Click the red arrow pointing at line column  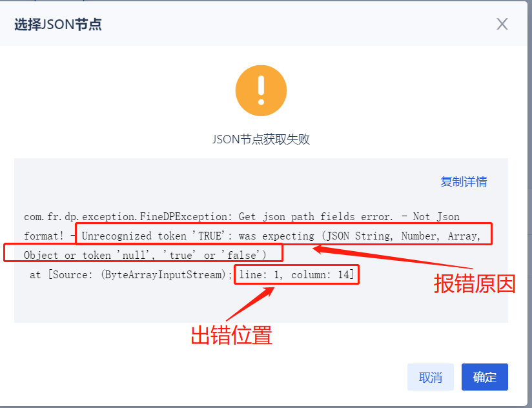coord(251,304)
